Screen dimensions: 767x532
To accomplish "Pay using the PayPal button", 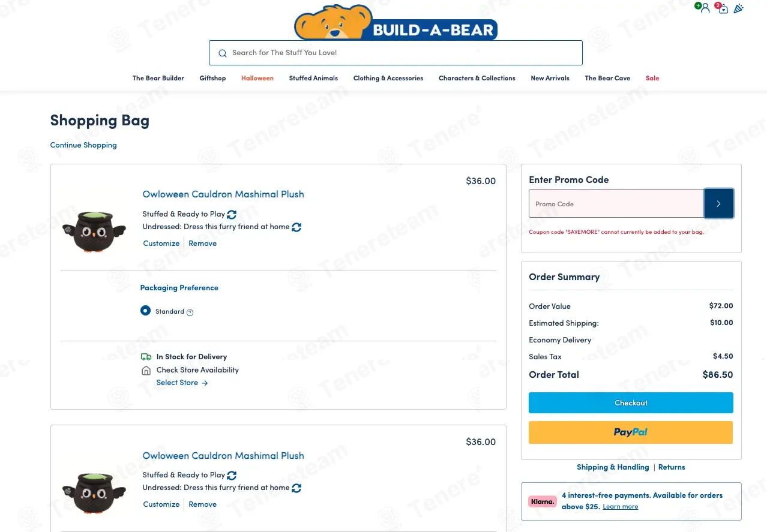I will pos(631,432).
